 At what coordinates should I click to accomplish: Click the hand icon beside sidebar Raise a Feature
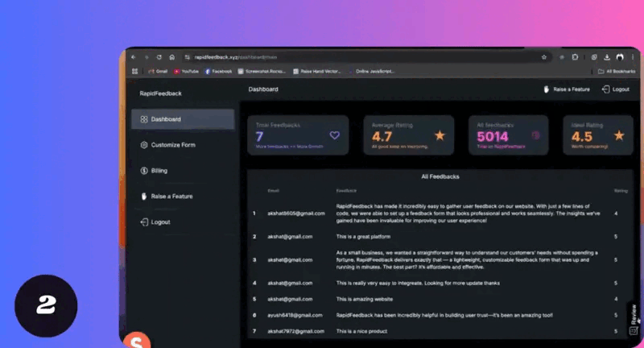pos(144,197)
